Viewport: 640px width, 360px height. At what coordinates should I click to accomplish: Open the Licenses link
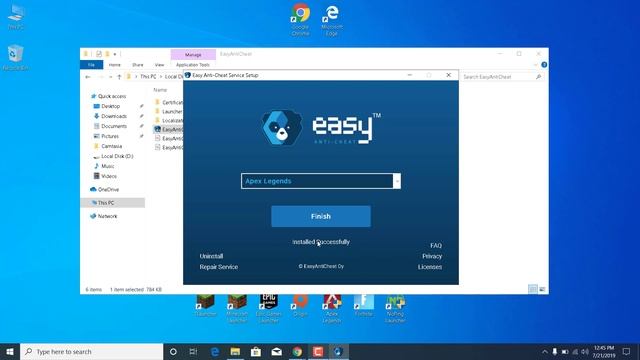430,267
